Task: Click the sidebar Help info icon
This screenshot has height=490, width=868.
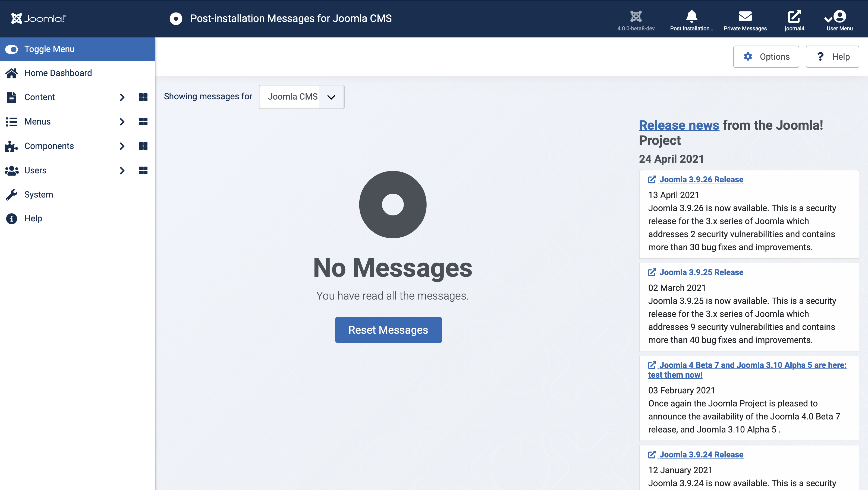Action: point(11,219)
